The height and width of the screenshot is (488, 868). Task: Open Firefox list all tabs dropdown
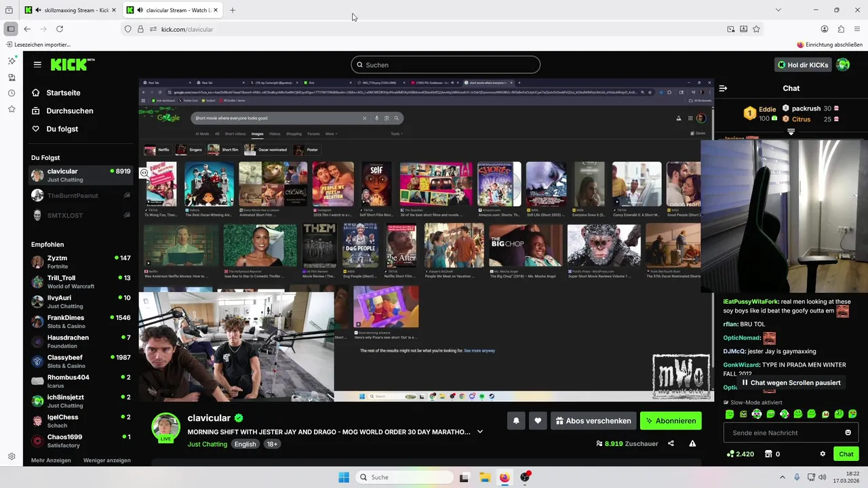pyautogui.click(x=778, y=10)
